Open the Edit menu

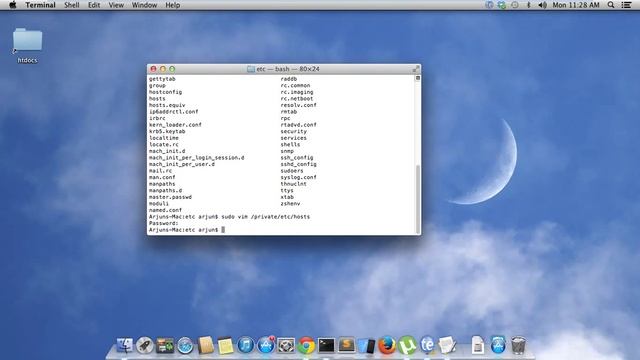point(94,5)
